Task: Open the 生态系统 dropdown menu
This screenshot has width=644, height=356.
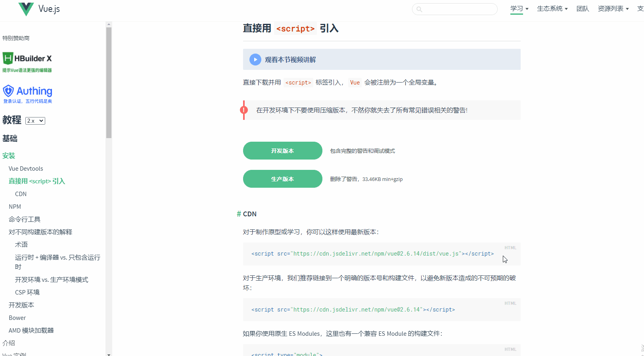Action: pyautogui.click(x=552, y=9)
